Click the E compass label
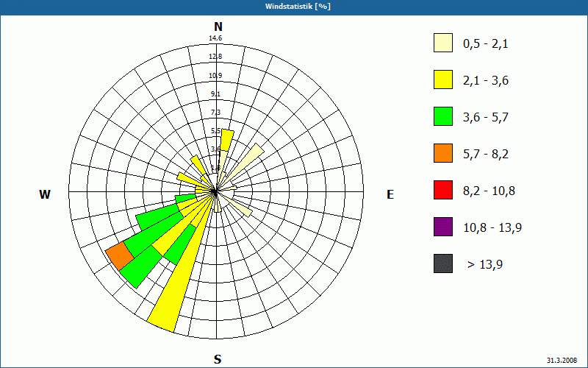Viewport: 588px width, 368px height. click(390, 194)
